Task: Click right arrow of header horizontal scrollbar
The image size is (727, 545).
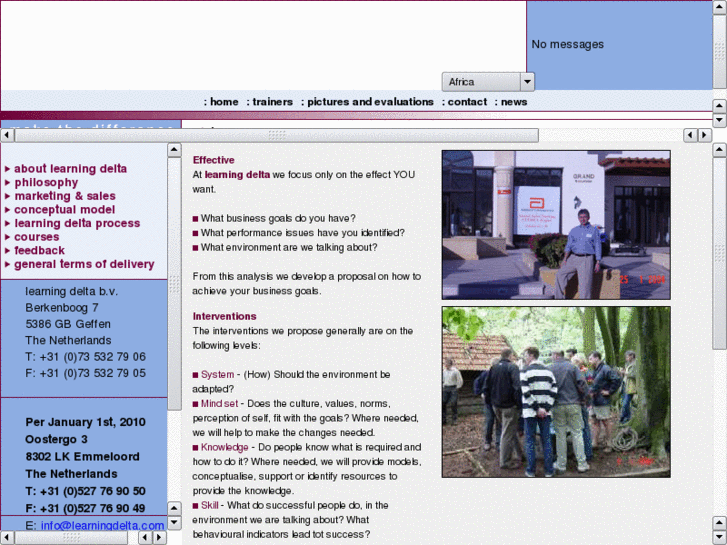Action: click(x=705, y=135)
